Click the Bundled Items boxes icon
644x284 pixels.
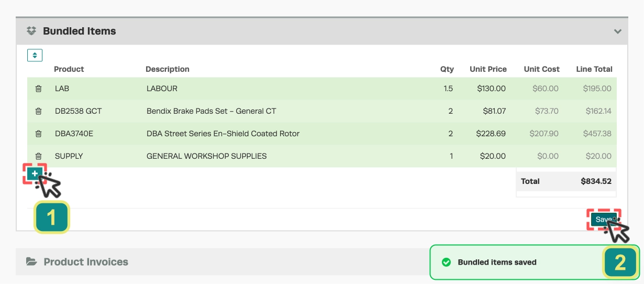coord(31,31)
